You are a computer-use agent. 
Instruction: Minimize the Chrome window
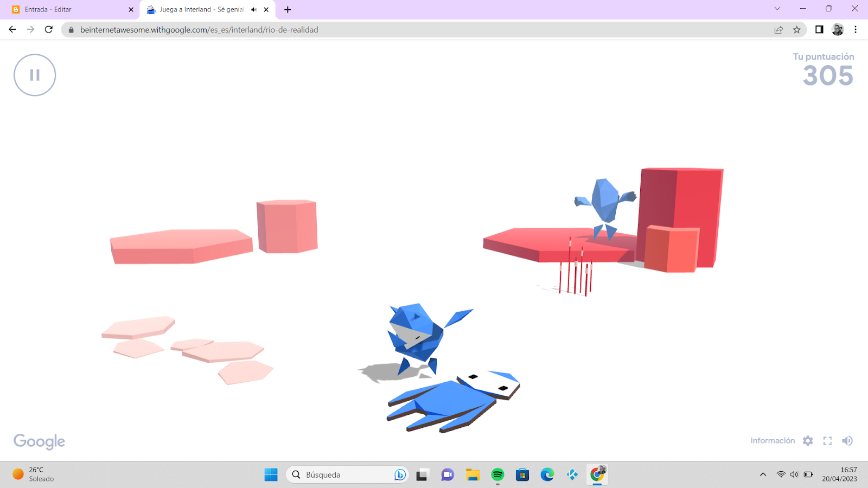[x=803, y=9]
